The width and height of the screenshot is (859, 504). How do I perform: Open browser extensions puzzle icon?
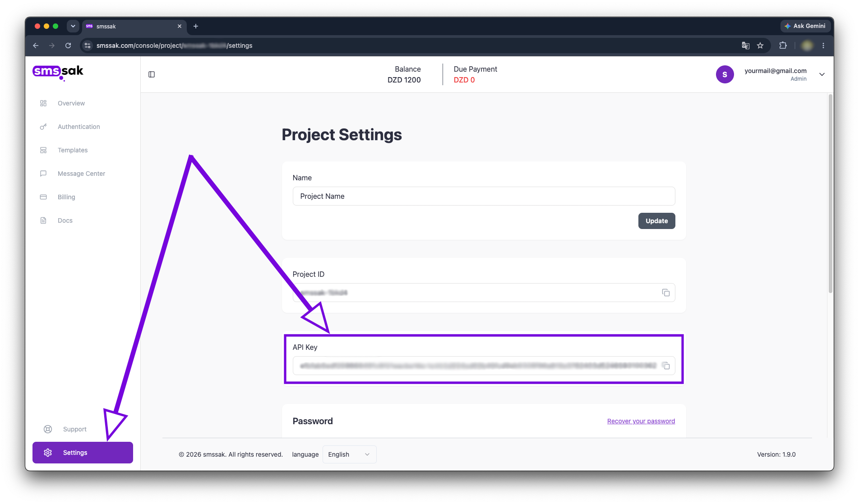click(x=783, y=46)
